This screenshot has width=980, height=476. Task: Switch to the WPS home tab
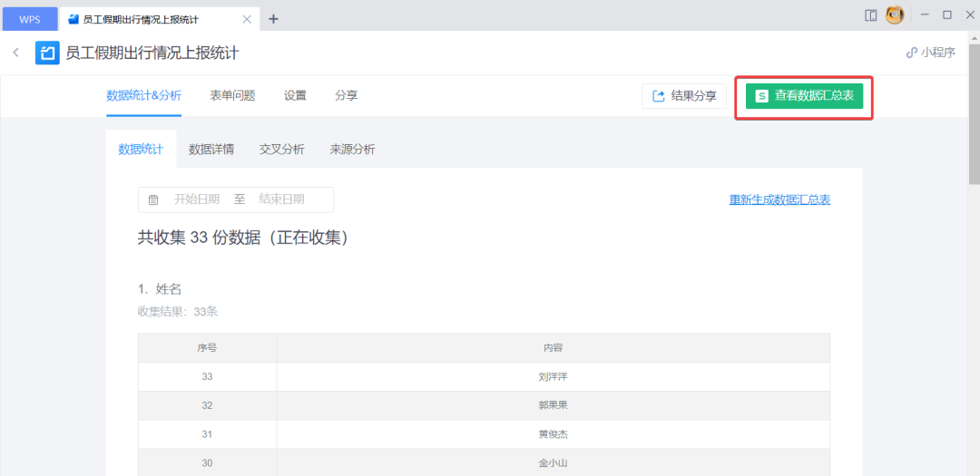(29, 19)
